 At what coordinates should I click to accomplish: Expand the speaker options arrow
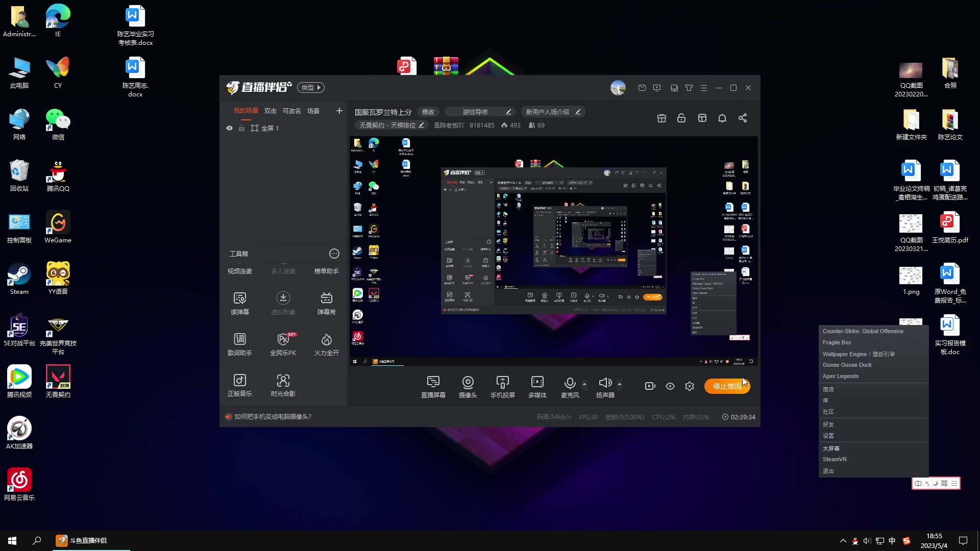(619, 384)
